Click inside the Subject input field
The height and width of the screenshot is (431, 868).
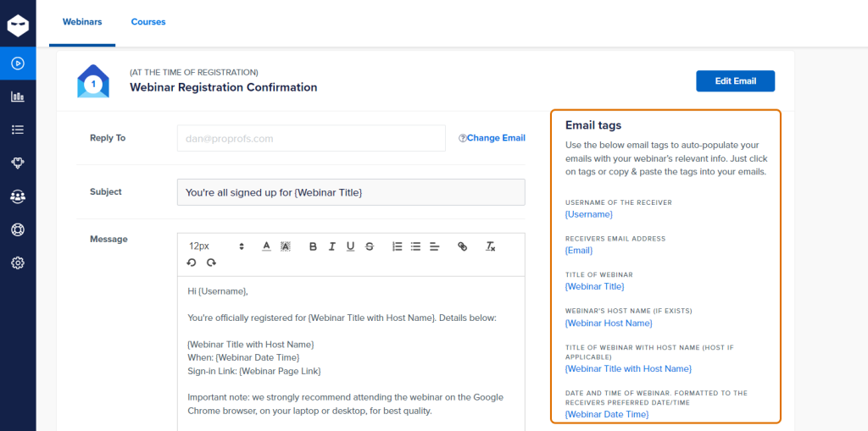[351, 192]
